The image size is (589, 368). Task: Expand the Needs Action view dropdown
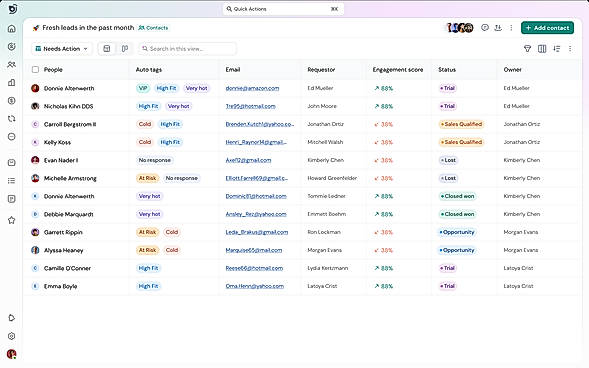[62, 49]
